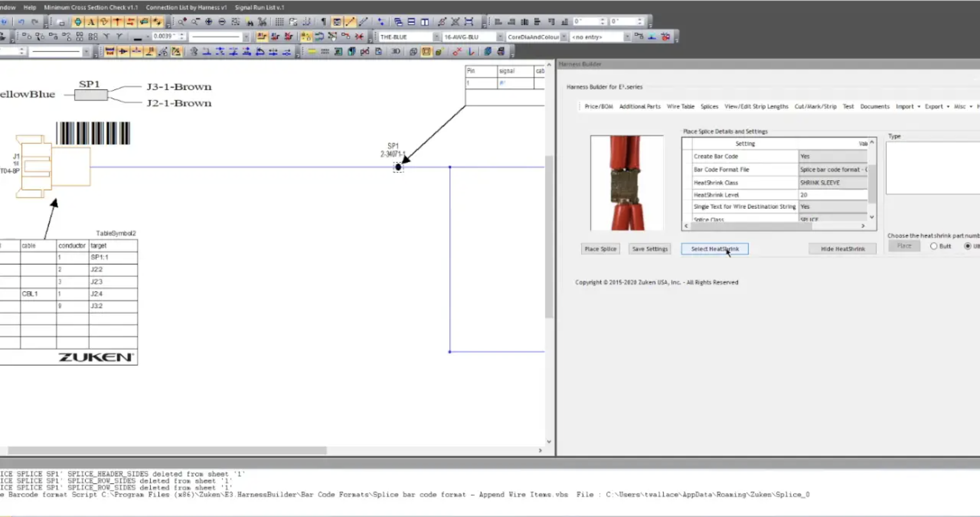
Task: Click the teal cross move icon
Action: click(78, 22)
